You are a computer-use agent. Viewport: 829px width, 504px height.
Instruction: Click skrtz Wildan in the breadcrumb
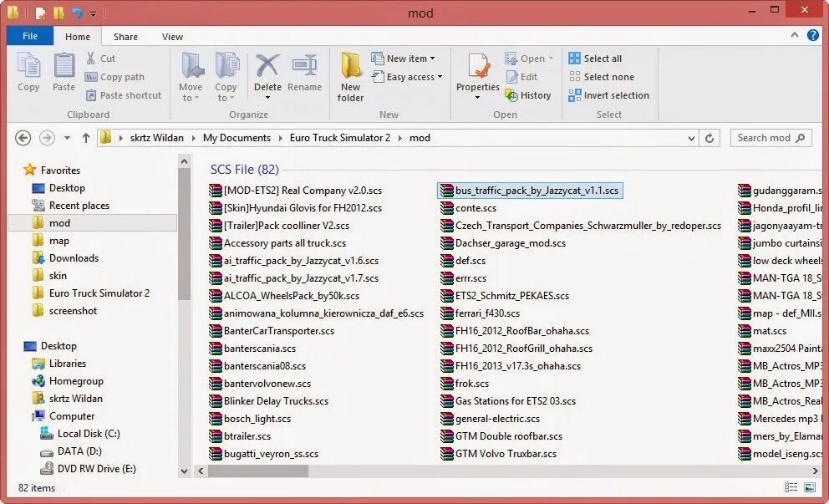(156, 138)
